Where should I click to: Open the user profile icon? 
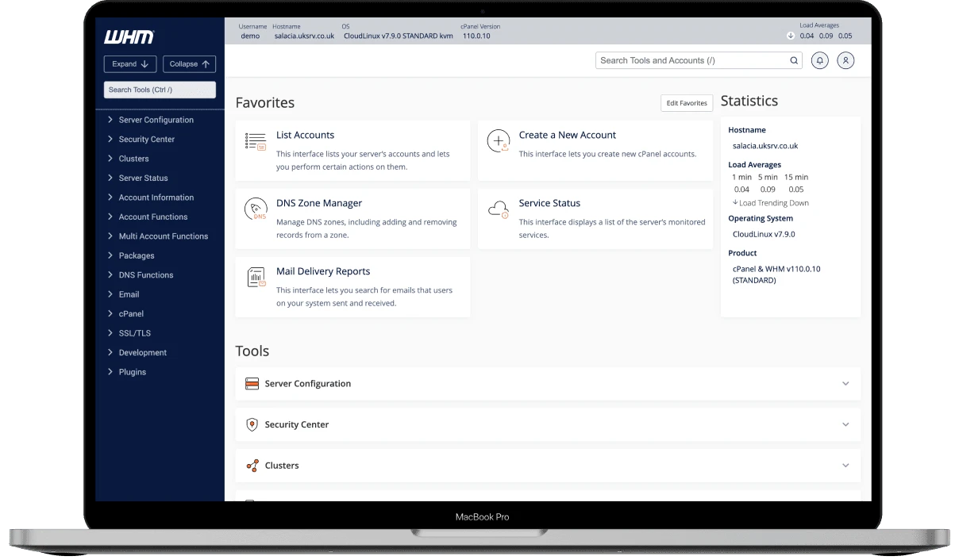coord(845,59)
